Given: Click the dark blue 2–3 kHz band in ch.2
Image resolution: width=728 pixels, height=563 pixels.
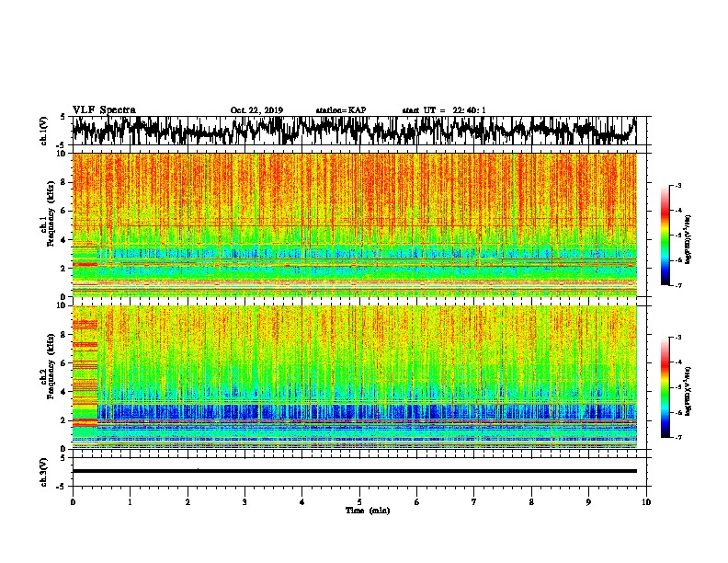Looking at the screenshot, I should [x=367, y=411].
